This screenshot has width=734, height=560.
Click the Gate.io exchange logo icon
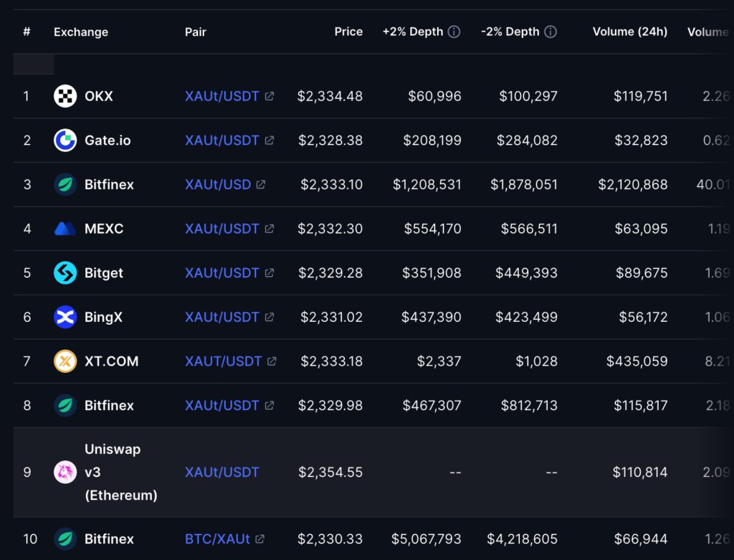[x=65, y=141]
